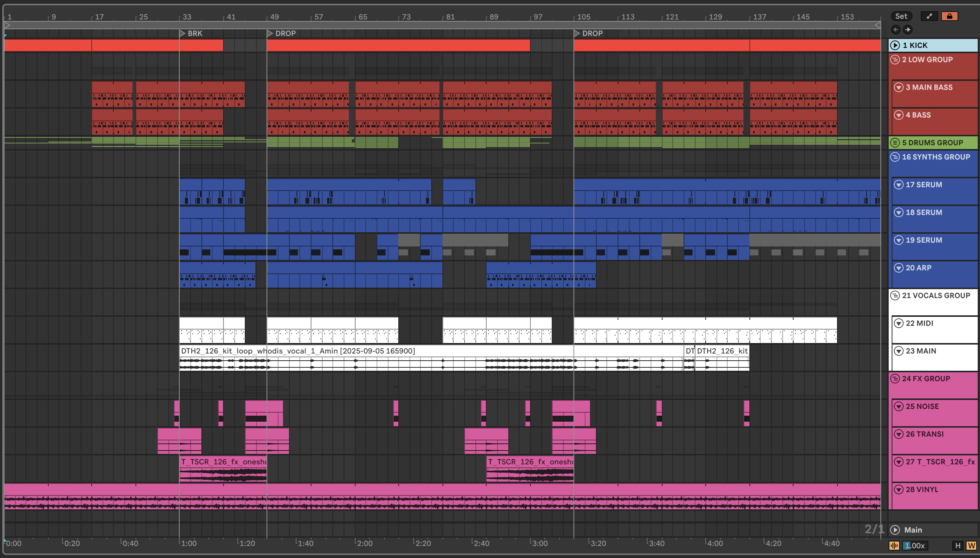Click the Main track play icon
Screen dimensions: 980x558
pos(895,530)
